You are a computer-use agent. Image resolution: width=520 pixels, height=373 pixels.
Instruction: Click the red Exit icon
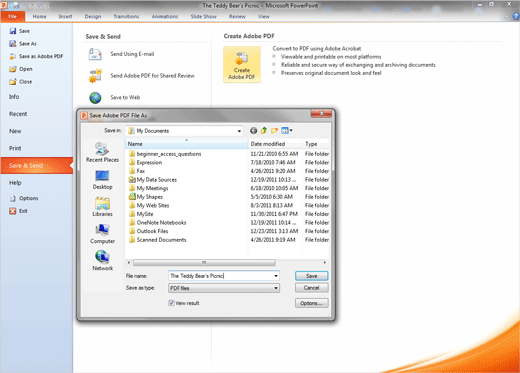13,211
